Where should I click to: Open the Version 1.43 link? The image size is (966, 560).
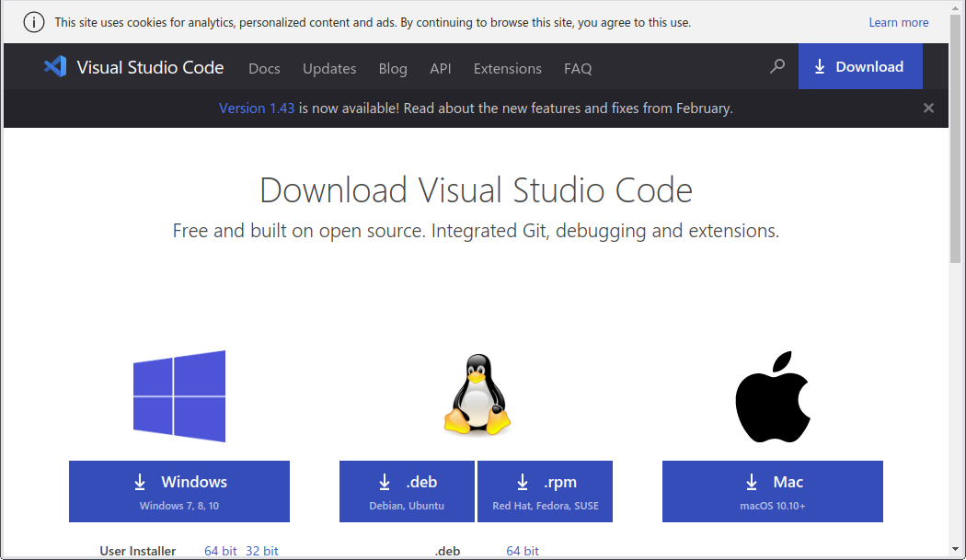pyautogui.click(x=257, y=109)
